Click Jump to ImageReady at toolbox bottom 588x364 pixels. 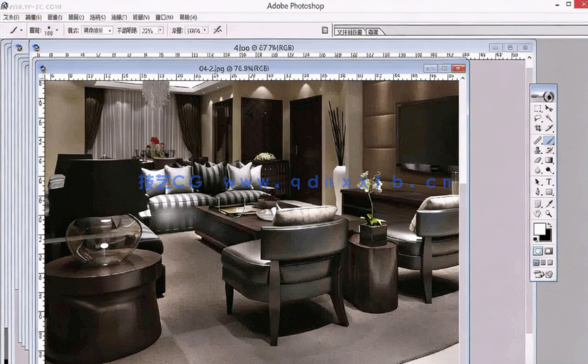pyautogui.click(x=543, y=274)
